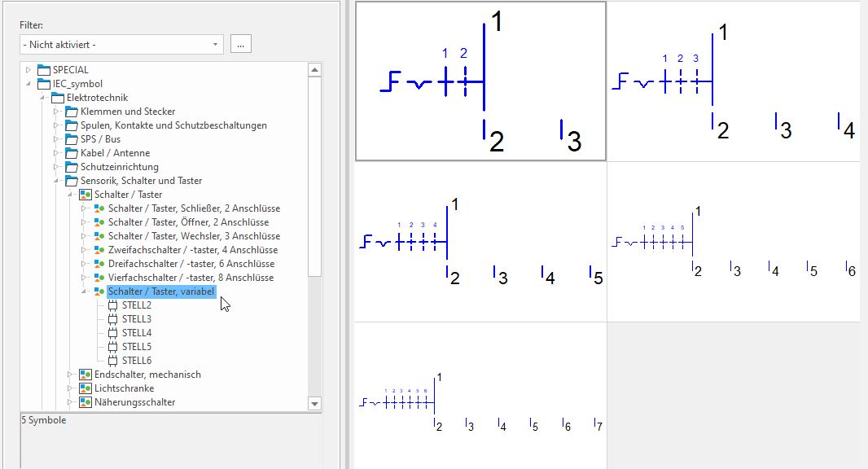868x469 pixels.
Task: Click the Elektrotechnik folder icon
Action: pyautogui.click(x=58, y=98)
